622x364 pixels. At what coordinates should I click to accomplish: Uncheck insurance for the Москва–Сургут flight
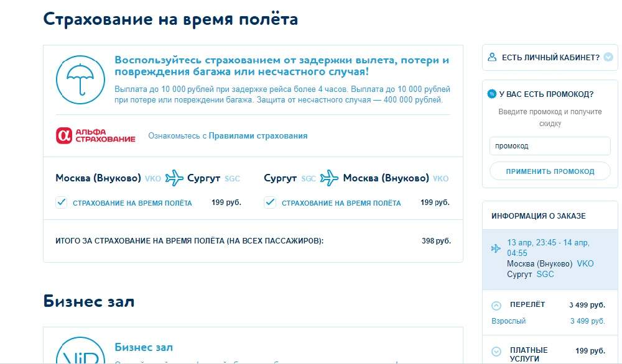62,202
